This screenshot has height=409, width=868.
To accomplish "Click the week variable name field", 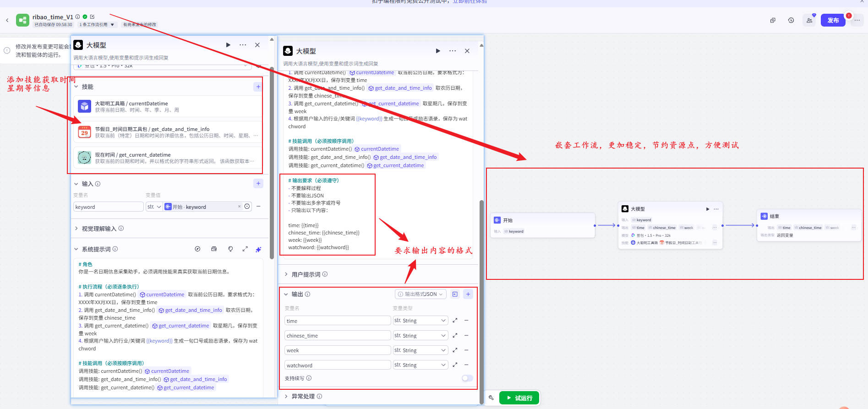I will click(x=338, y=350).
